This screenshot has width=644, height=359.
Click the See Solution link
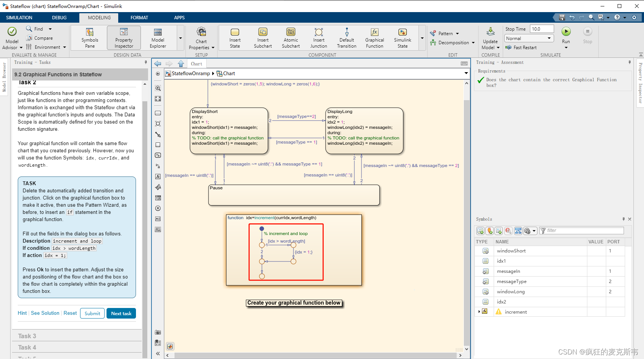pos(45,313)
